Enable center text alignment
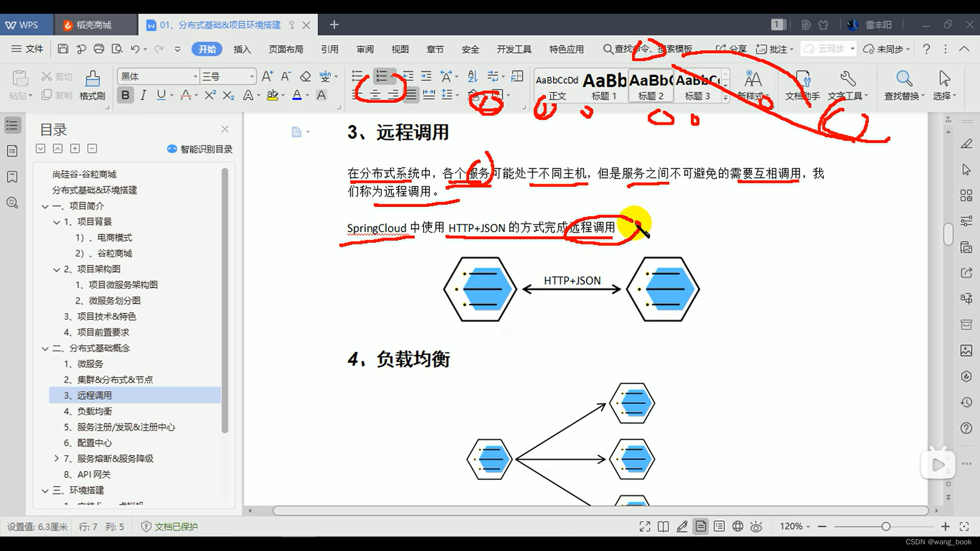The height and width of the screenshot is (551, 980). click(x=375, y=95)
